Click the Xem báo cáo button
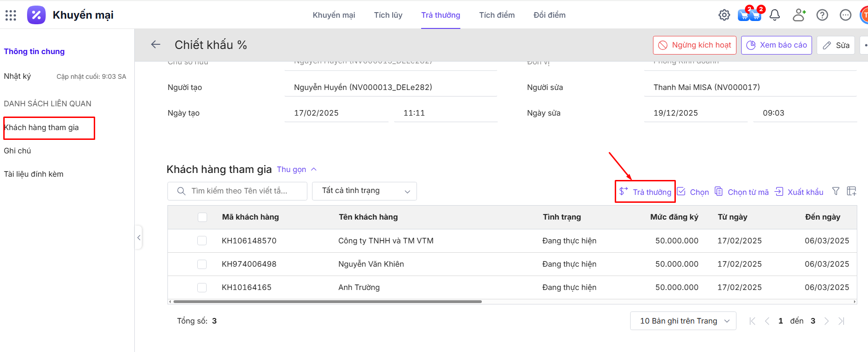The width and height of the screenshot is (868, 352). [x=776, y=45]
